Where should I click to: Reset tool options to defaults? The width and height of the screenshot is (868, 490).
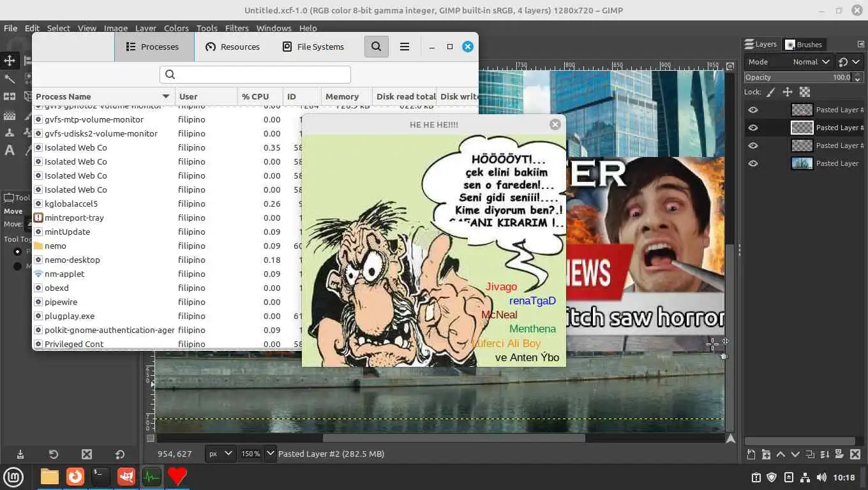click(x=120, y=454)
